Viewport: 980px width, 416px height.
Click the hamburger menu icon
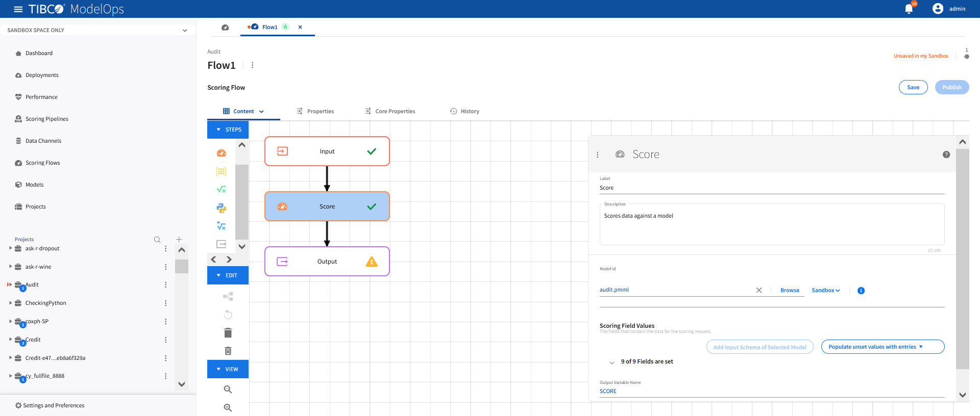pyautogui.click(x=18, y=9)
